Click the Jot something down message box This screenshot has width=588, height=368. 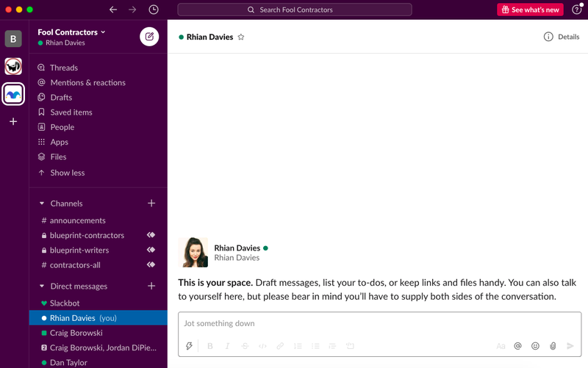click(379, 323)
